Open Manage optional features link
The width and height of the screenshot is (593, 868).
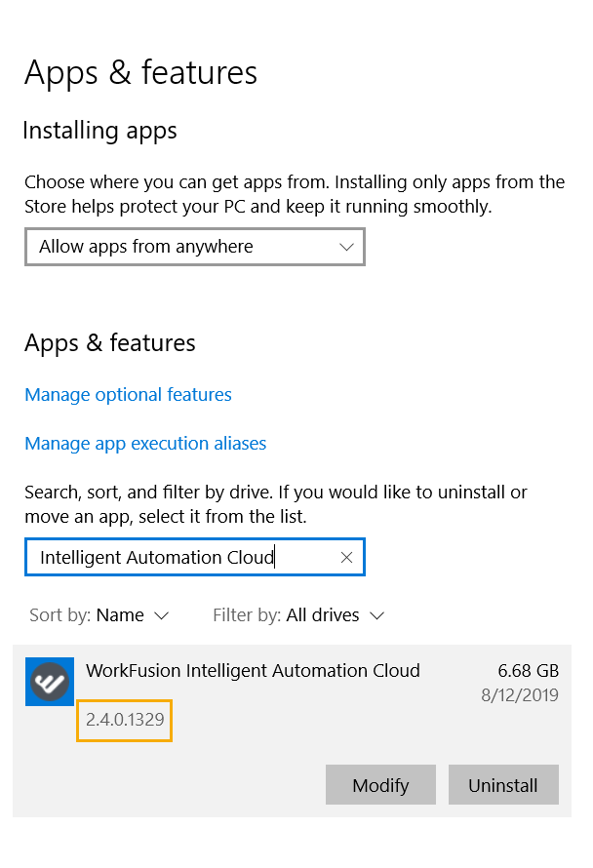(x=128, y=395)
